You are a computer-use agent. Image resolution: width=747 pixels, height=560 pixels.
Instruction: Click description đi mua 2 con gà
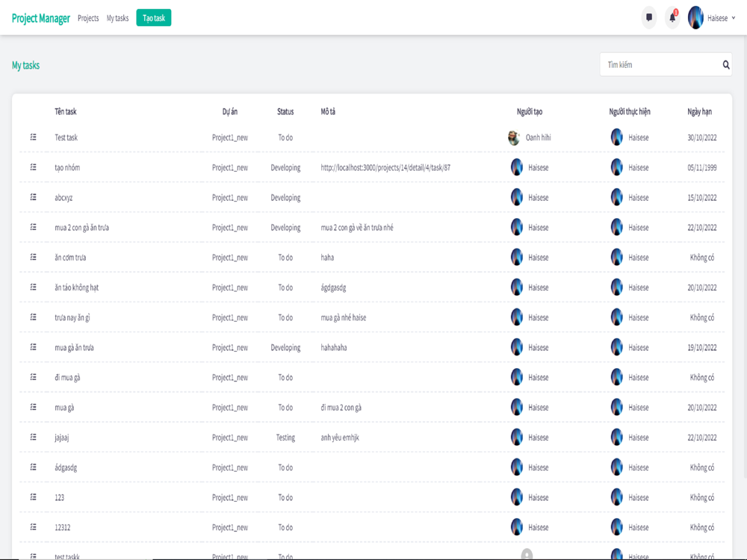click(x=341, y=408)
